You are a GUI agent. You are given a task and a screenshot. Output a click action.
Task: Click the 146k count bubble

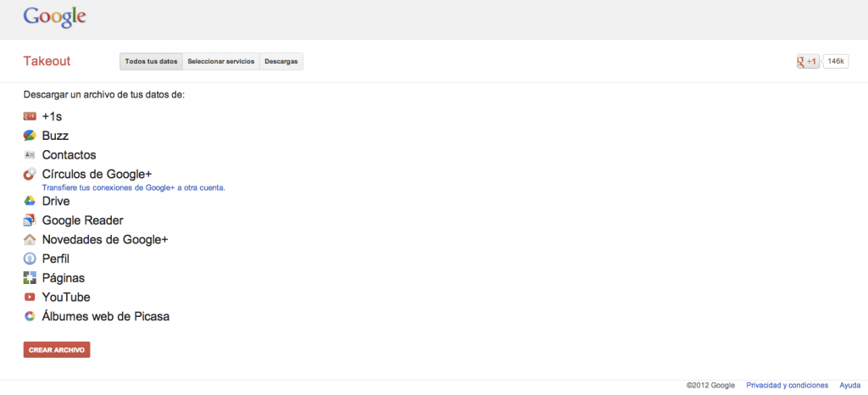tap(835, 61)
